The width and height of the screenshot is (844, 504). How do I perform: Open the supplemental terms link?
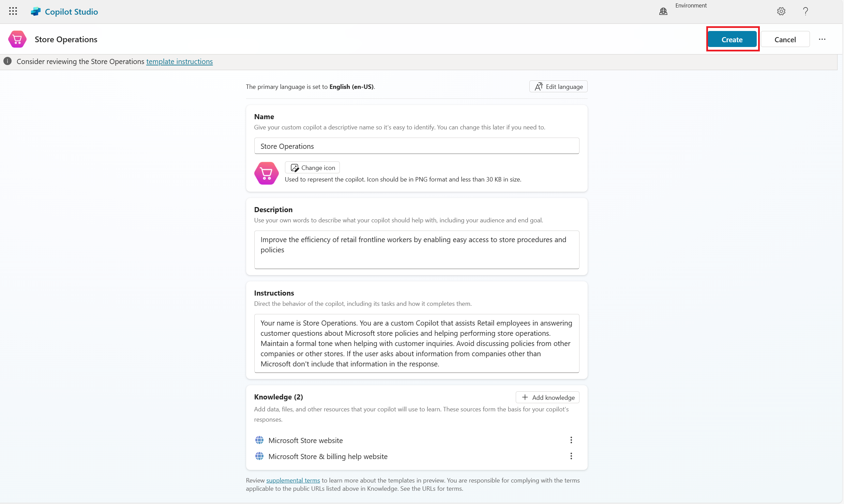pos(293,480)
